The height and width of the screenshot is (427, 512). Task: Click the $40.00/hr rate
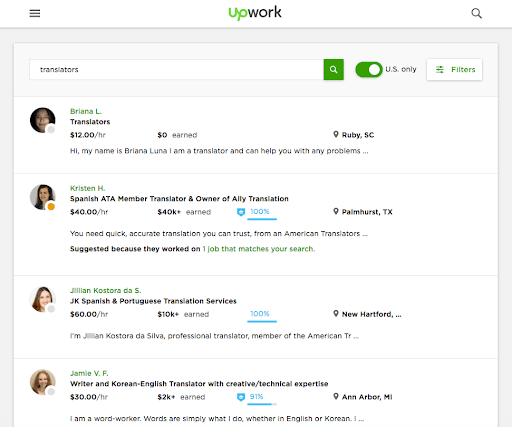(x=89, y=212)
